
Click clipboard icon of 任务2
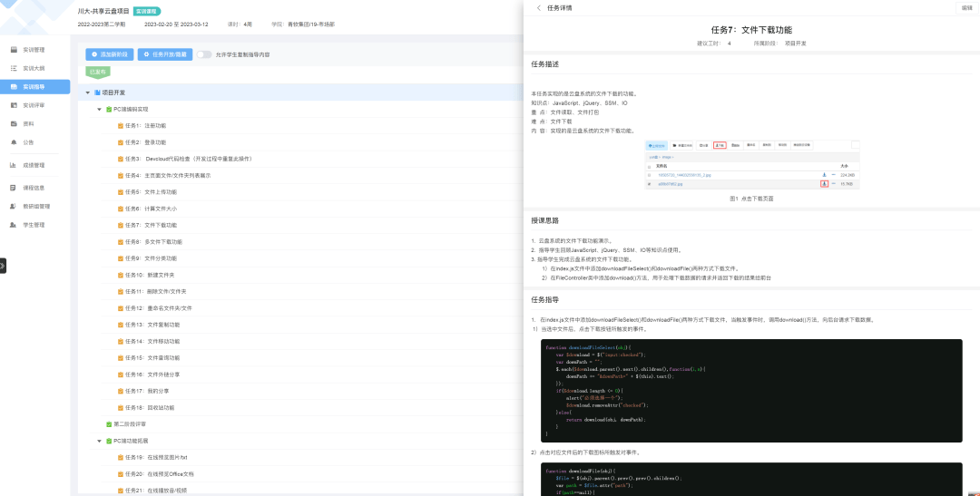[x=121, y=142]
